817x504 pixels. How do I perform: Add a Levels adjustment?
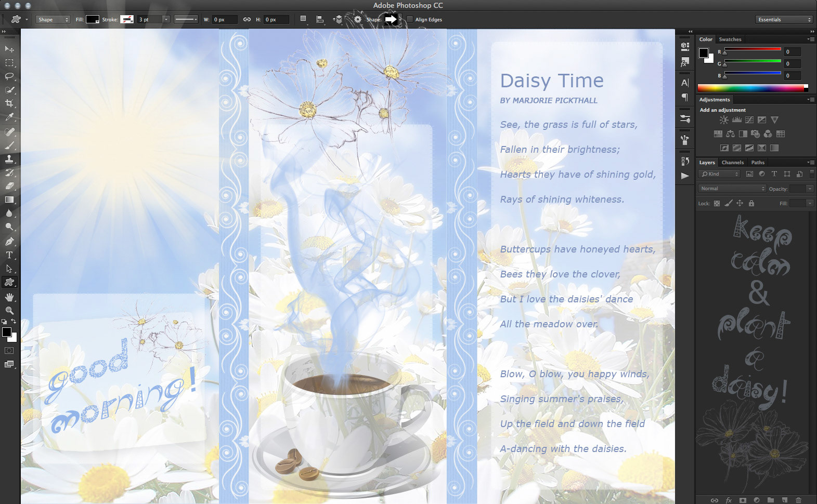(x=736, y=120)
